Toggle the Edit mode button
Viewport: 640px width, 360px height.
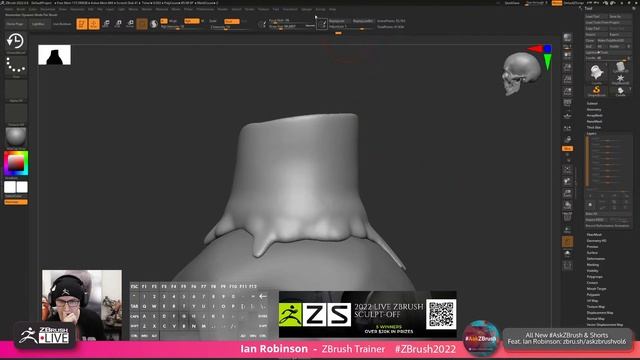[x=82, y=24]
